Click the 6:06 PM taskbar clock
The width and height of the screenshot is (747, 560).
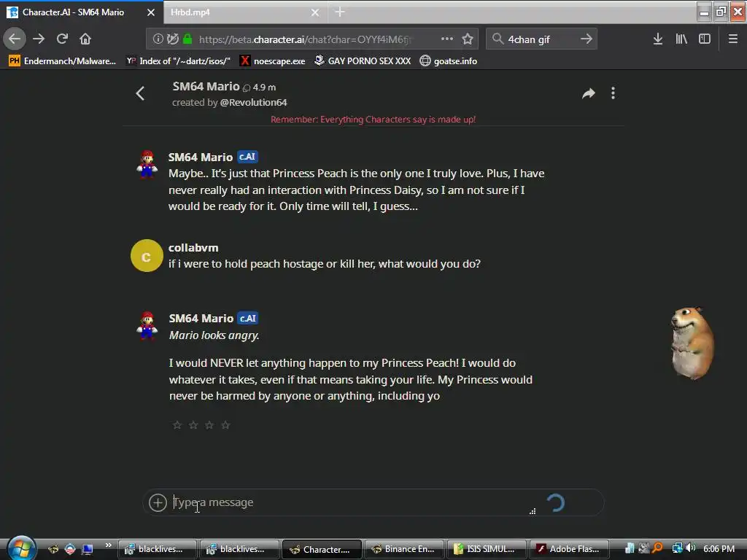click(719, 548)
